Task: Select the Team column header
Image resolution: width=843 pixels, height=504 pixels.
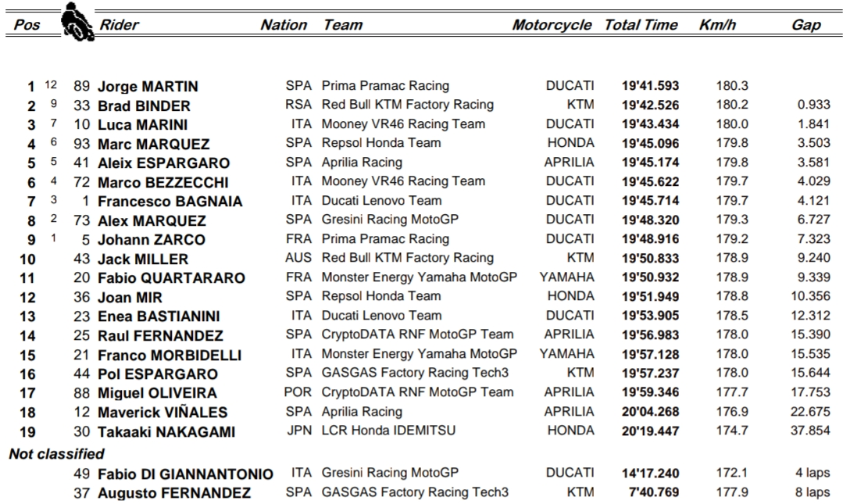Action: pyautogui.click(x=343, y=25)
